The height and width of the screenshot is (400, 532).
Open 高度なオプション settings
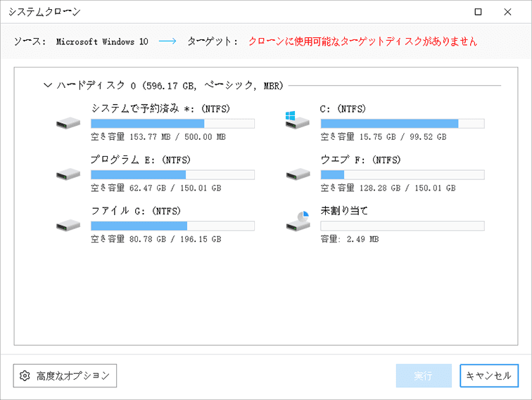[x=65, y=376]
